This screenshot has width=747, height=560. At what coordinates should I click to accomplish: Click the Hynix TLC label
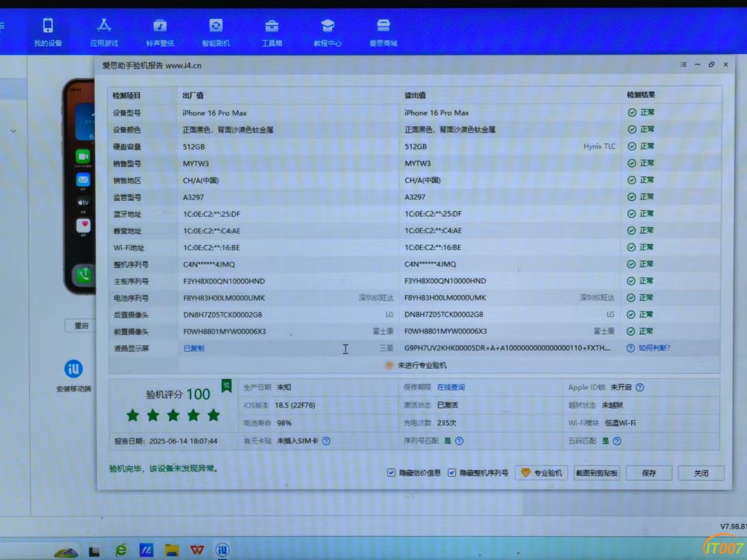pos(599,146)
